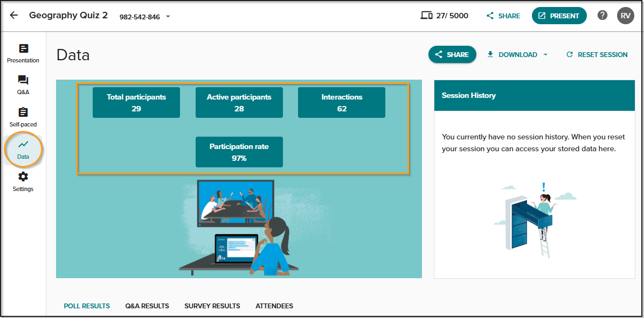Click the help question mark icon
This screenshot has height=318, width=644.
pyautogui.click(x=602, y=16)
